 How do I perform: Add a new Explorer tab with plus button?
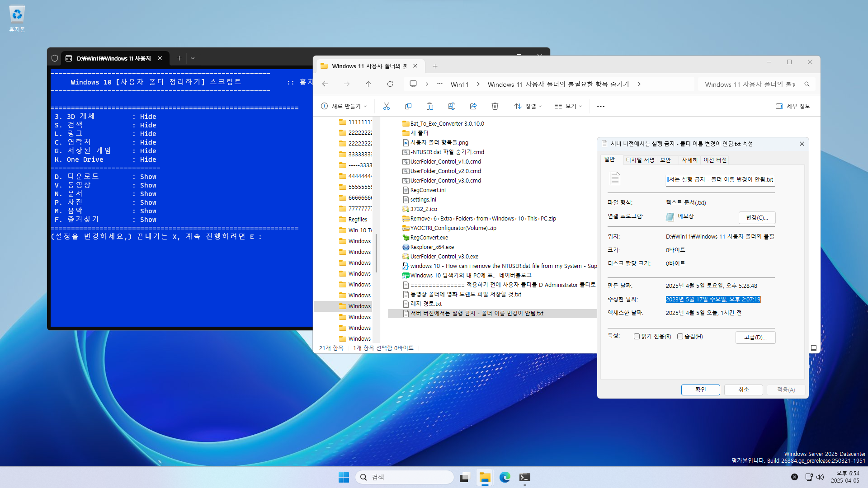[x=435, y=66]
